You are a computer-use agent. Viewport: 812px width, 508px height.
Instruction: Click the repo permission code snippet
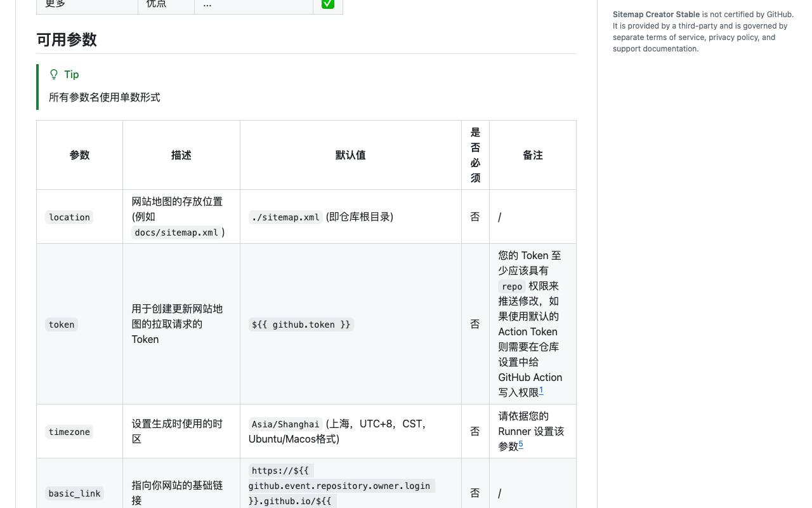(x=512, y=286)
